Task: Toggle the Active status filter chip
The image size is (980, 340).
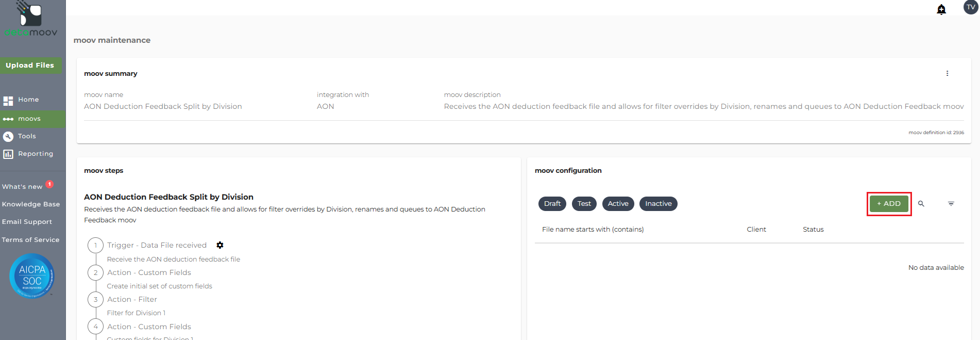Action: 618,204
